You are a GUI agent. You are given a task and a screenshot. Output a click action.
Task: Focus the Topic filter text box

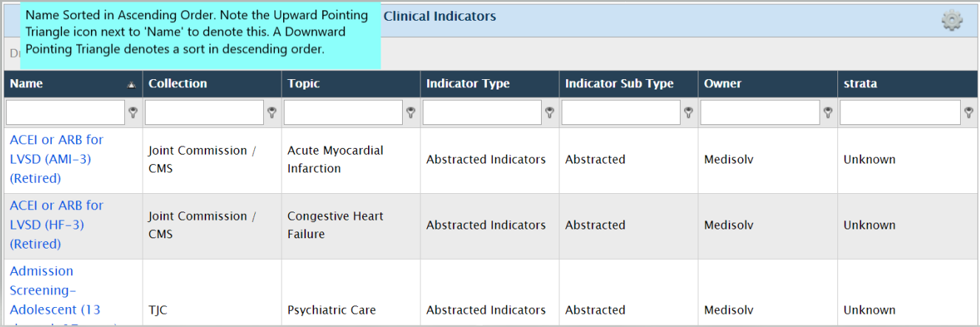point(343,112)
